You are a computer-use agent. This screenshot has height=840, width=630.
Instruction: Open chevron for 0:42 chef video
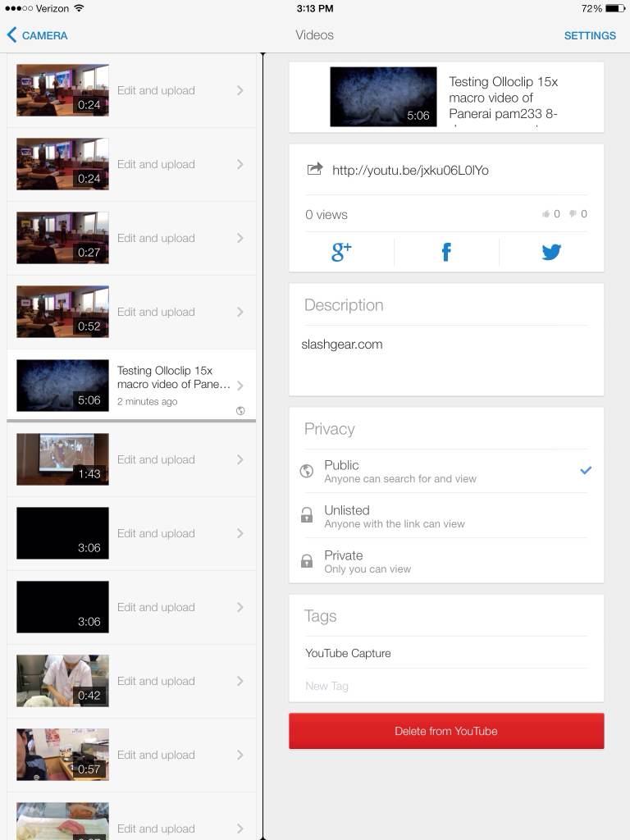(240, 681)
